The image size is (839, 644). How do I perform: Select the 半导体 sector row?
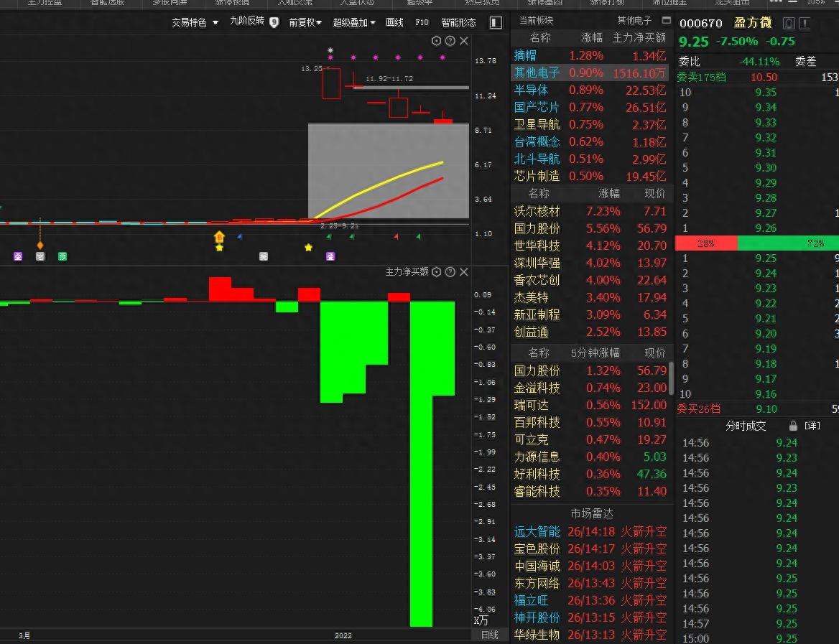click(x=531, y=90)
